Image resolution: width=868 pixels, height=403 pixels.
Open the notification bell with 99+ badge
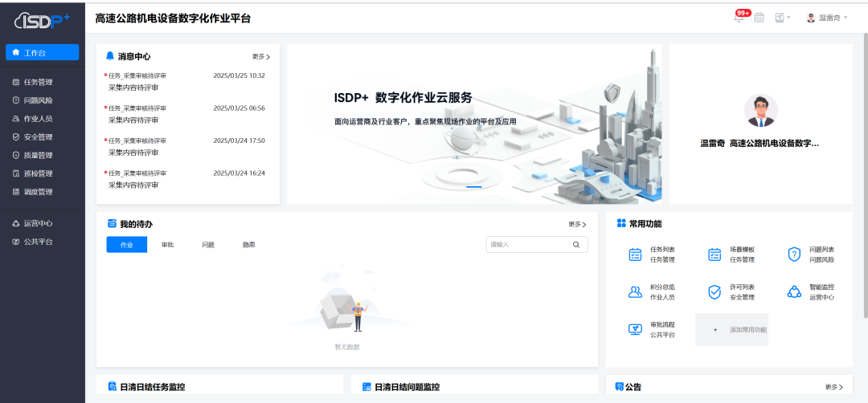click(x=739, y=18)
